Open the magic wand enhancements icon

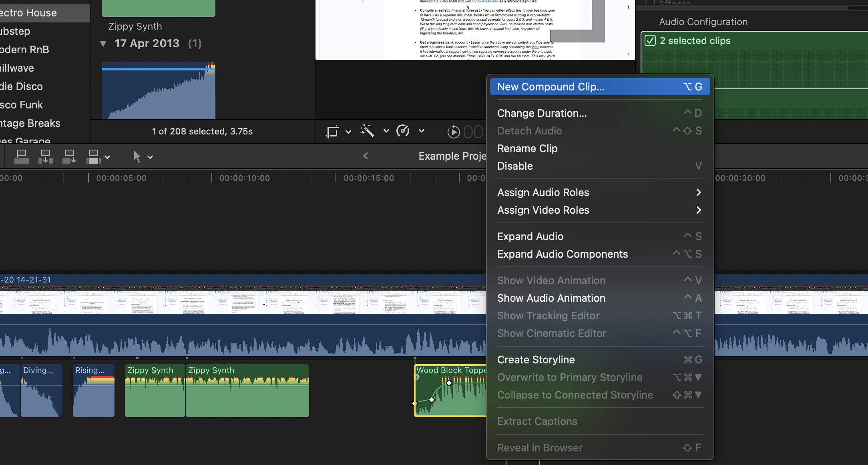click(367, 130)
